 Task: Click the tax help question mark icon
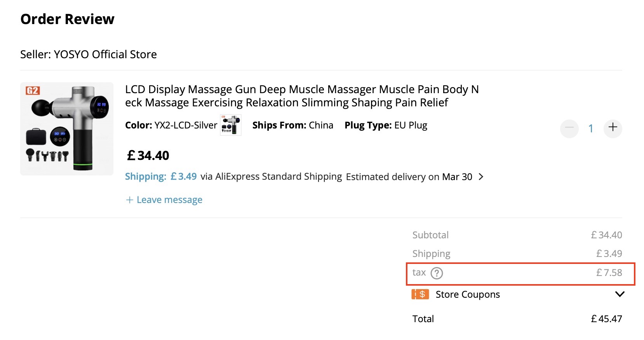tap(437, 273)
